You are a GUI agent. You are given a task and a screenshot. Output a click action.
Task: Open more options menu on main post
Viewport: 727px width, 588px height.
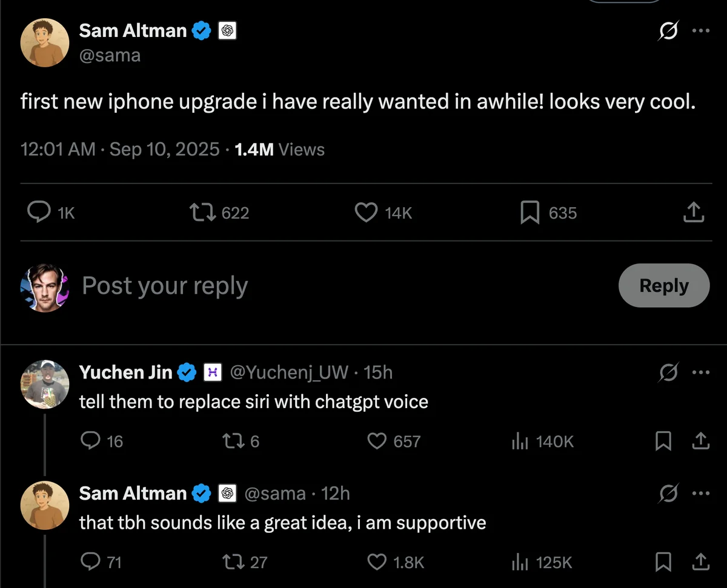point(700,31)
